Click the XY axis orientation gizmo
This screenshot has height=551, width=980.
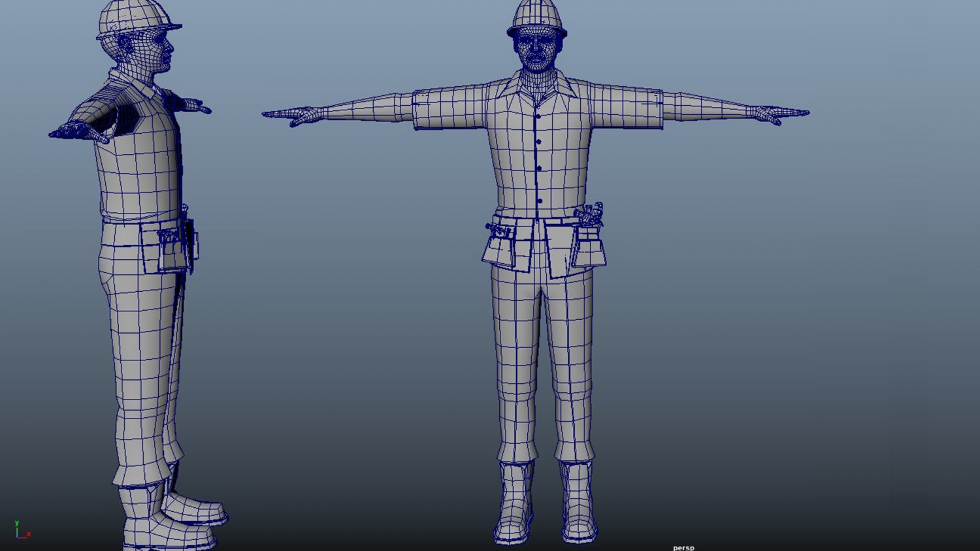click(22, 530)
